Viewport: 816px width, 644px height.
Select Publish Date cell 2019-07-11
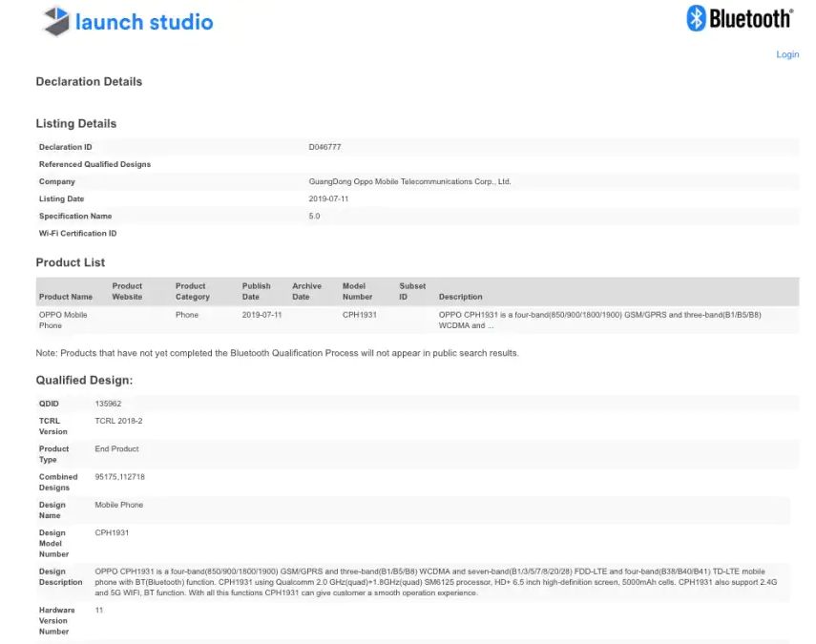point(262,315)
